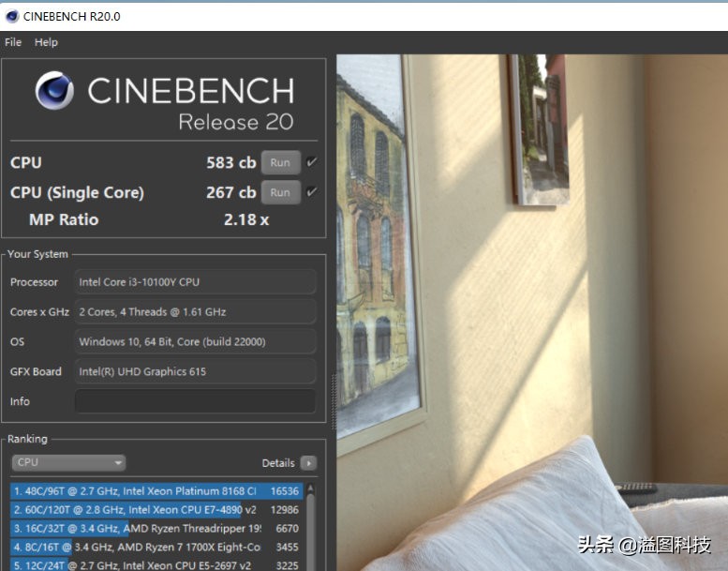Toggle the CPU (Single Core) test checkbox
728x571 pixels.
(x=312, y=192)
